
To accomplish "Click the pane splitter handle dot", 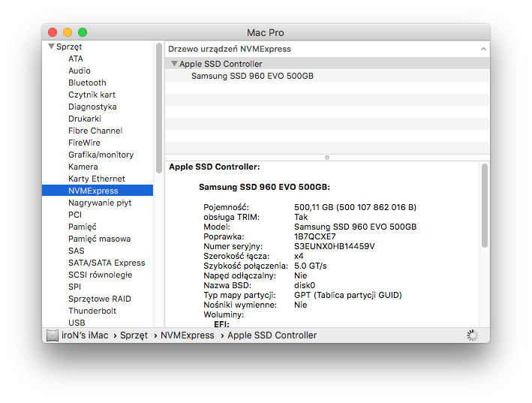I will [327, 158].
